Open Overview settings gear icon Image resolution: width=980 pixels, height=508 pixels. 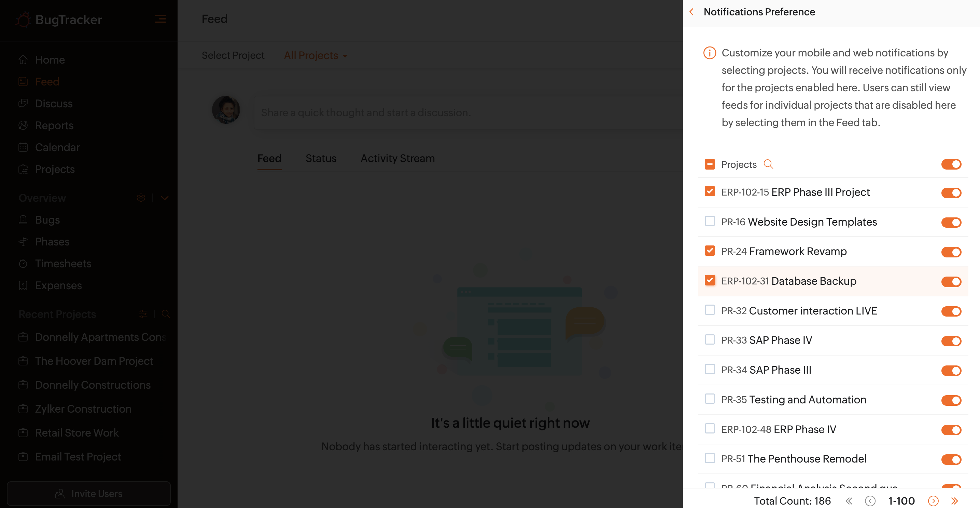tap(141, 198)
